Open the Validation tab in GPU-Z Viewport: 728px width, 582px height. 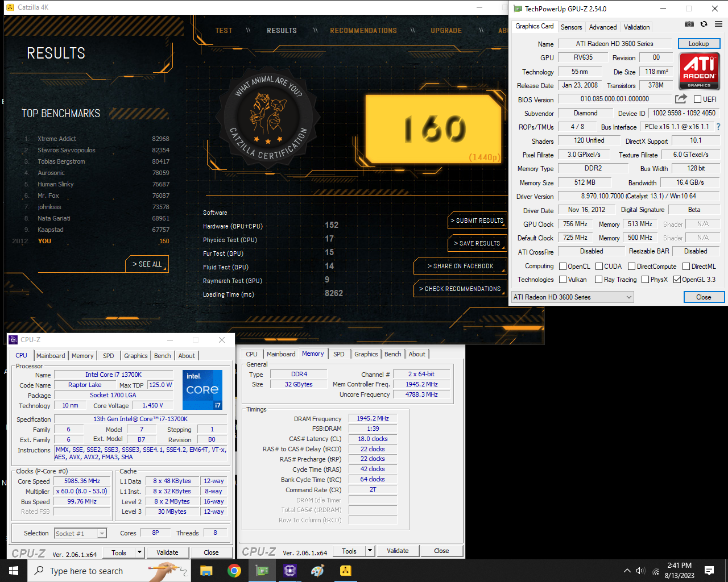(x=636, y=27)
